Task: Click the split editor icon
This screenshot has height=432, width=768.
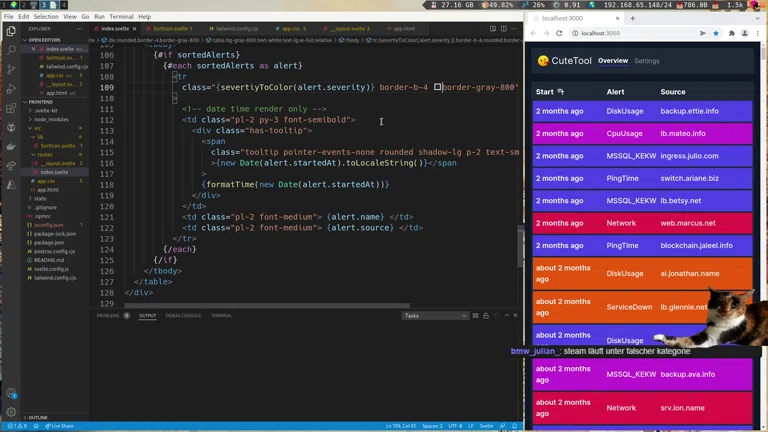Action: click(504, 28)
